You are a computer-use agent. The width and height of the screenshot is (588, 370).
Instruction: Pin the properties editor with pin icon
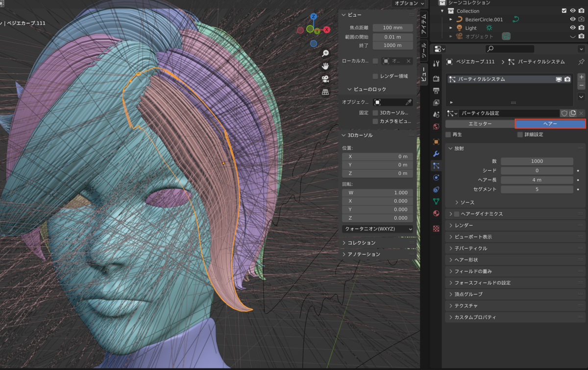click(581, 62)
